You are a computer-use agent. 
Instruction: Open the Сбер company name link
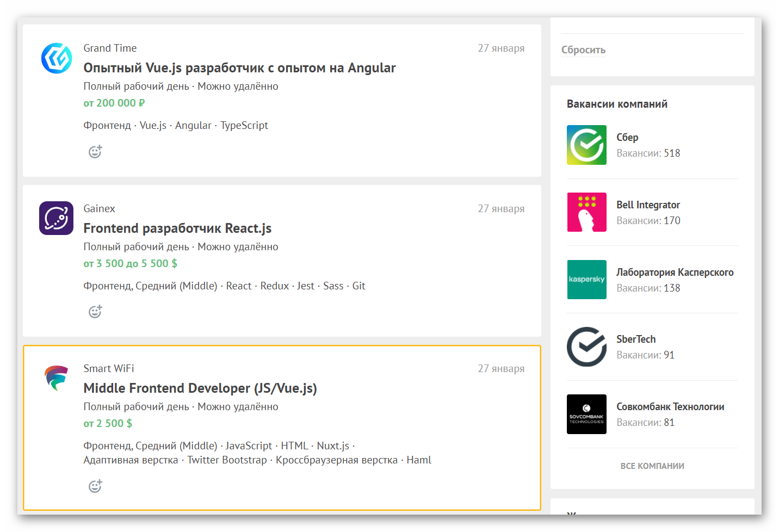(x=627, y=138)
